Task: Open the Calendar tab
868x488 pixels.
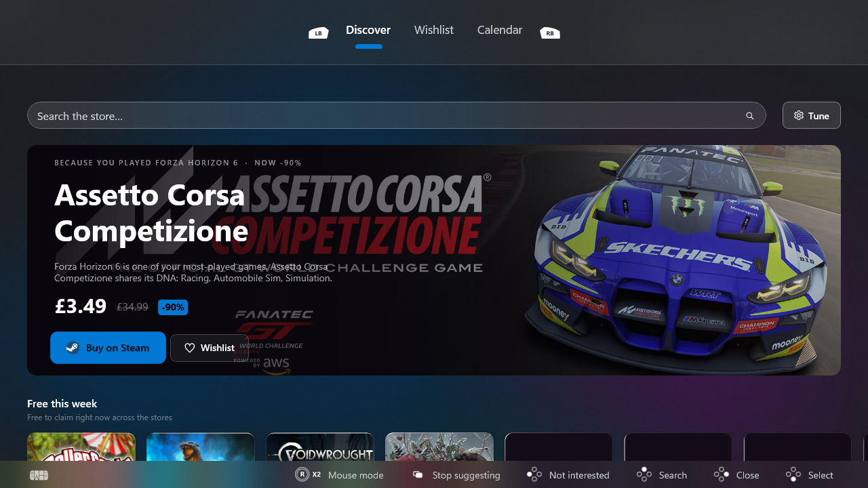Action: tap(500, 30)
